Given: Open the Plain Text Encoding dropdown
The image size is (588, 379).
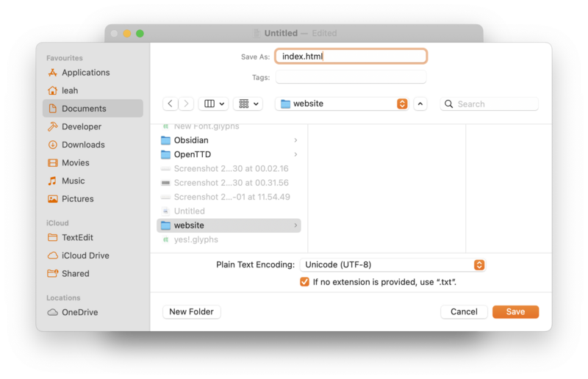Looking at the screenshot, I should click(x=393, y=264).
